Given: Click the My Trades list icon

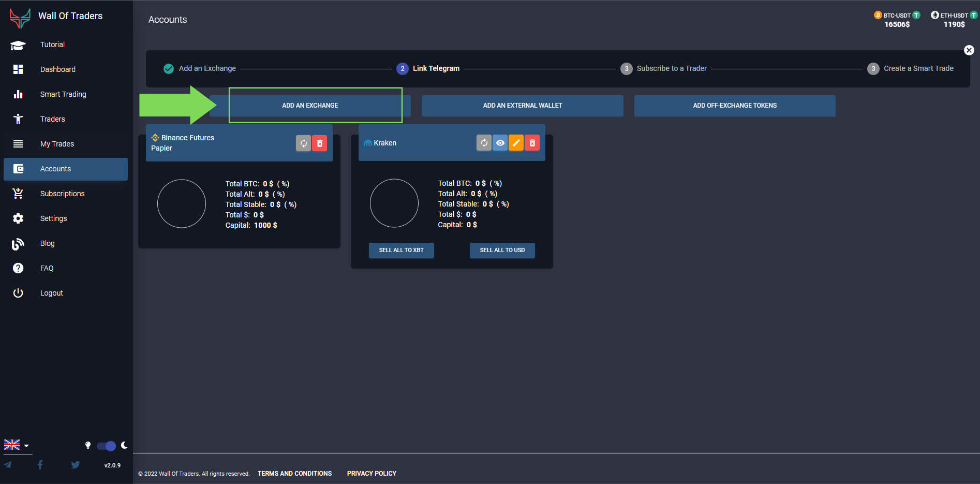Looking at the screenshot, I should point(18,144).
